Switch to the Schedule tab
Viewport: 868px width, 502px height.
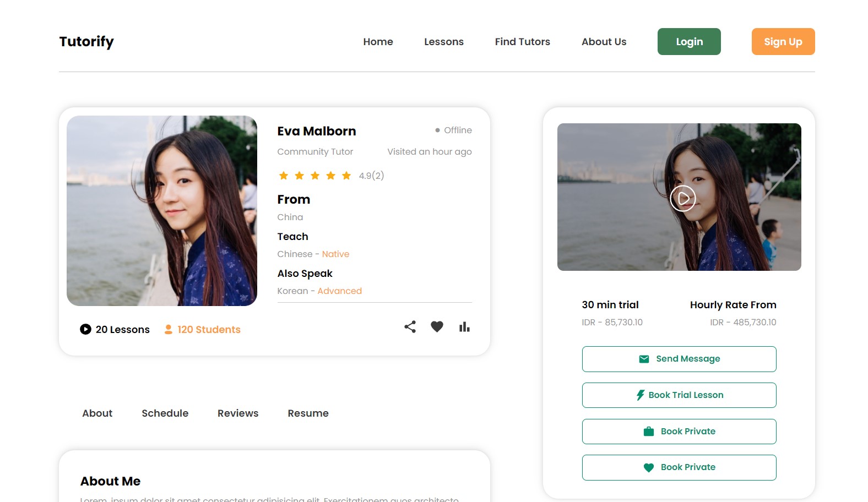point(165,413)
